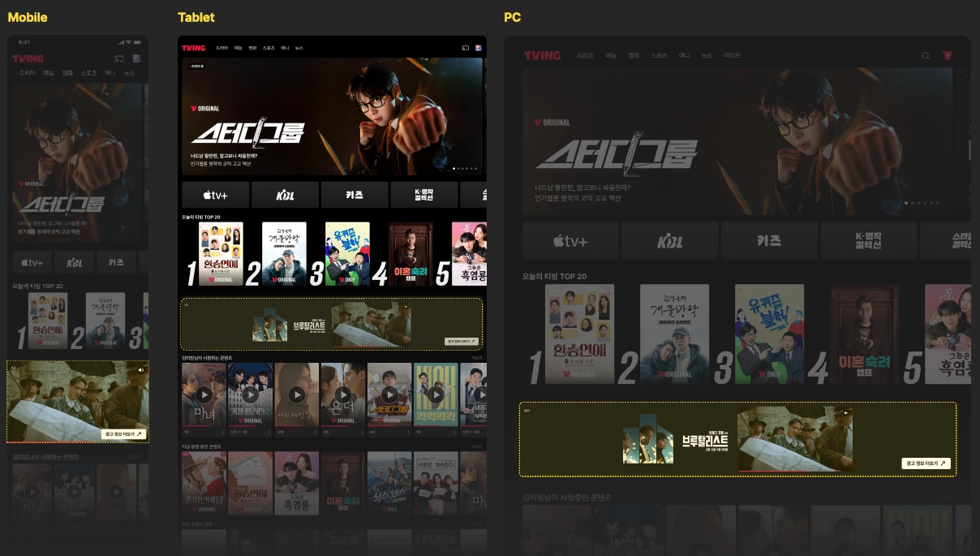This screenshot has height=556, width=980.
Task: Open the rank 2 poster in Tablet TOP 20
Action: [284, 254]
